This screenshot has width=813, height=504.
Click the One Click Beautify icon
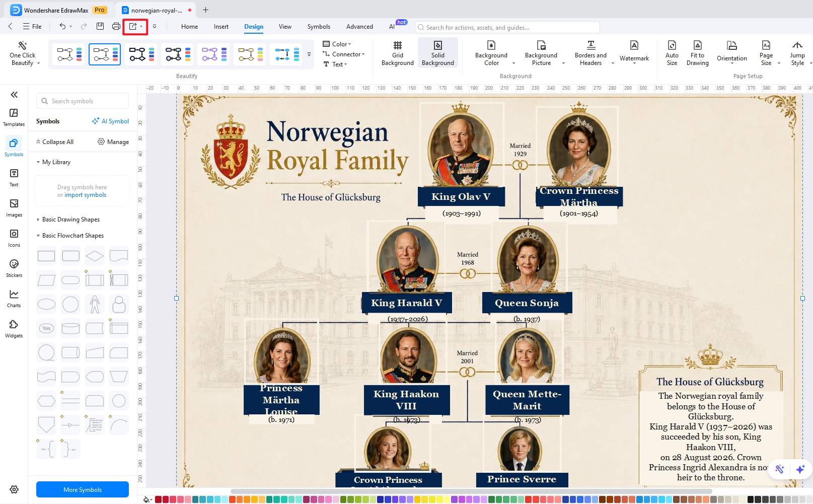[x=23, y=45]
